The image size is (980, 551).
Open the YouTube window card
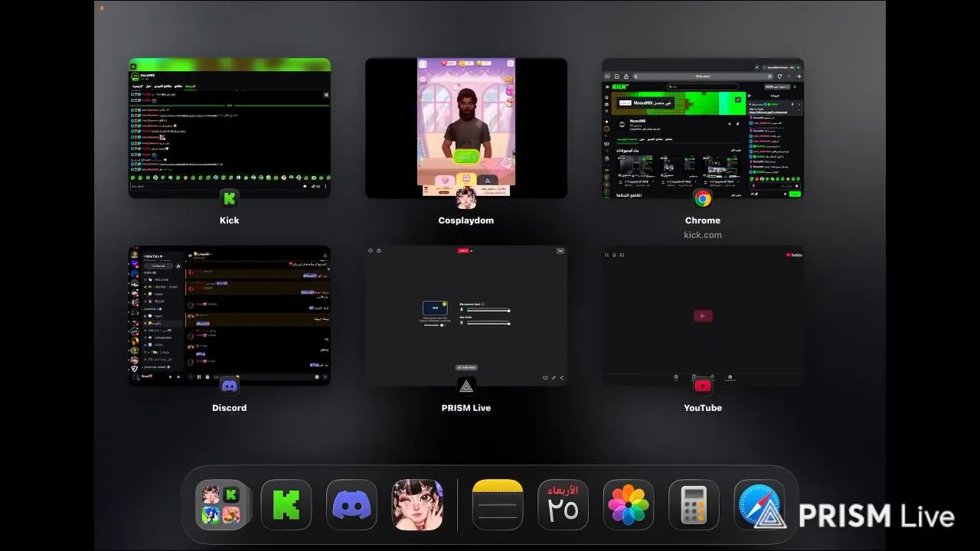tap(703, 315)
